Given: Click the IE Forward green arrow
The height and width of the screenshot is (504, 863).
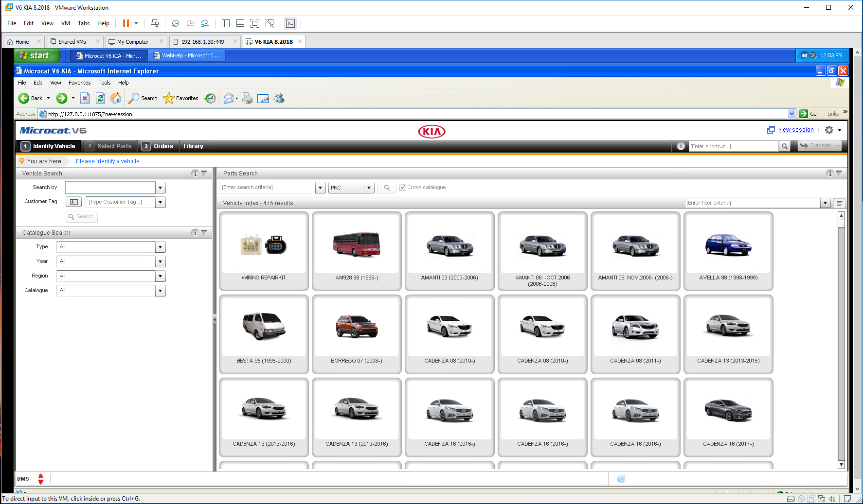Looking at the screenshot, I should [62, 98].
